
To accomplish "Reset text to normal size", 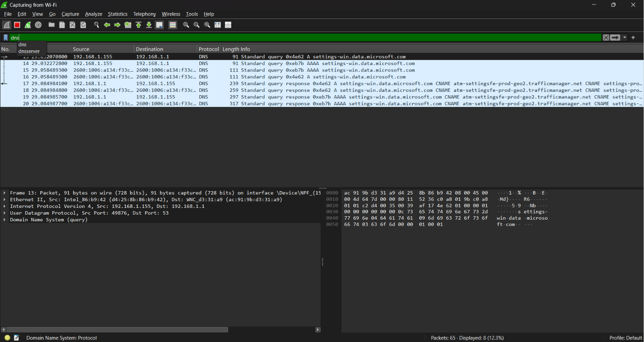I will [x=207, y=25].
